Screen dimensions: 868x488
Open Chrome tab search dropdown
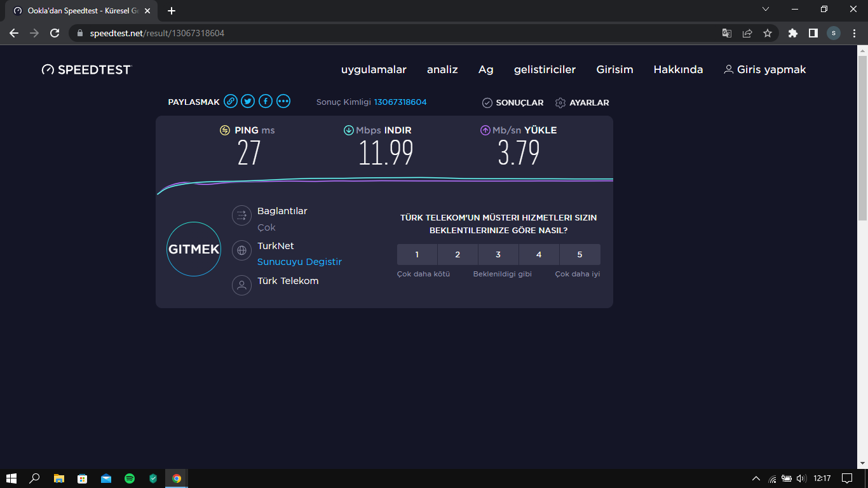click(x=766, y=9)
